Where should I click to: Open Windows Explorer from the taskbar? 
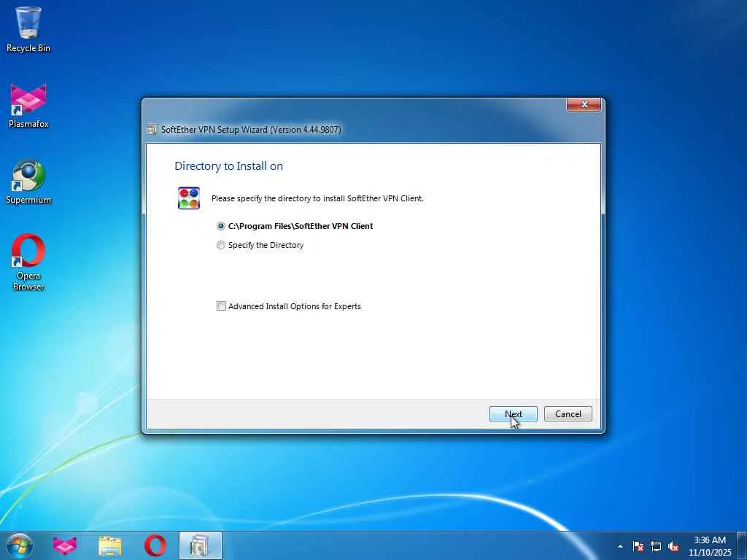coord(110,545)
